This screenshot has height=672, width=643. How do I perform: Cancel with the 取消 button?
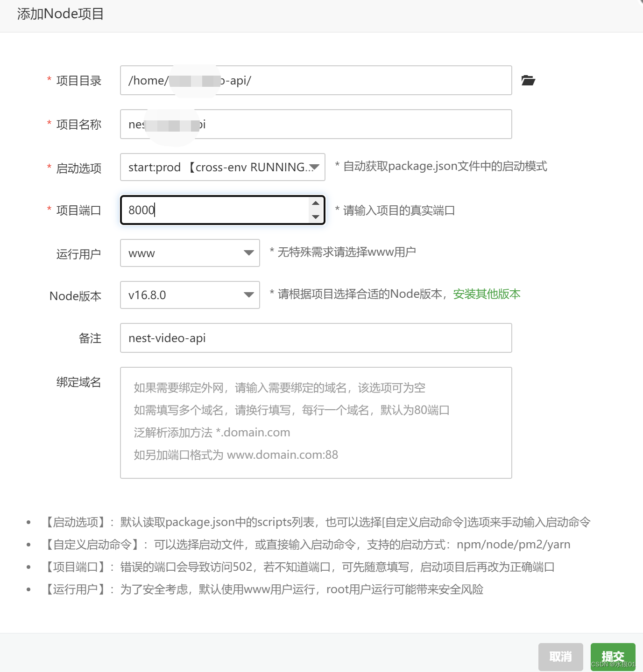561,657
